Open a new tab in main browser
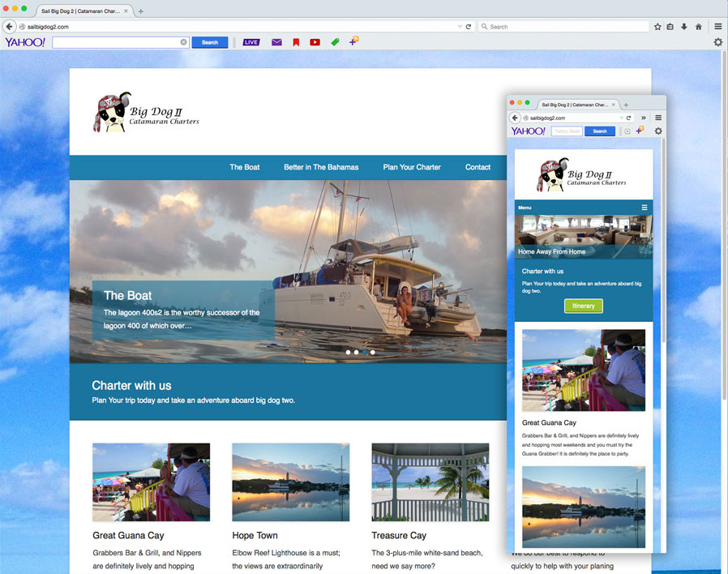 (x=141, y=11)
